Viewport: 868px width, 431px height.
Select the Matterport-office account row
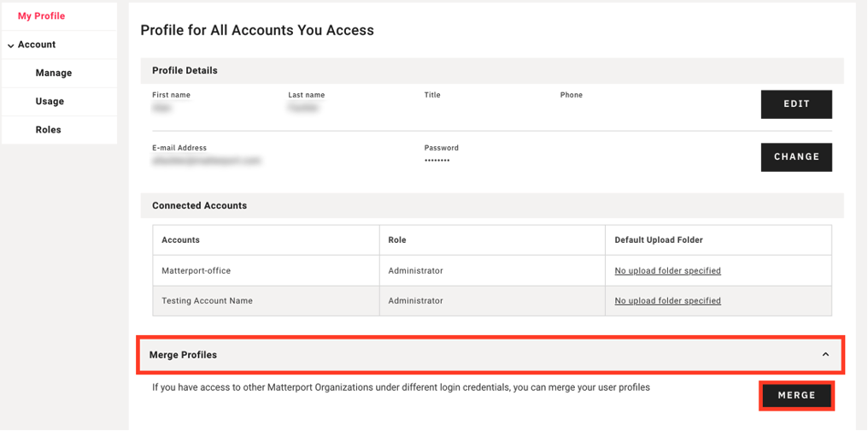(x=196, y=271)
